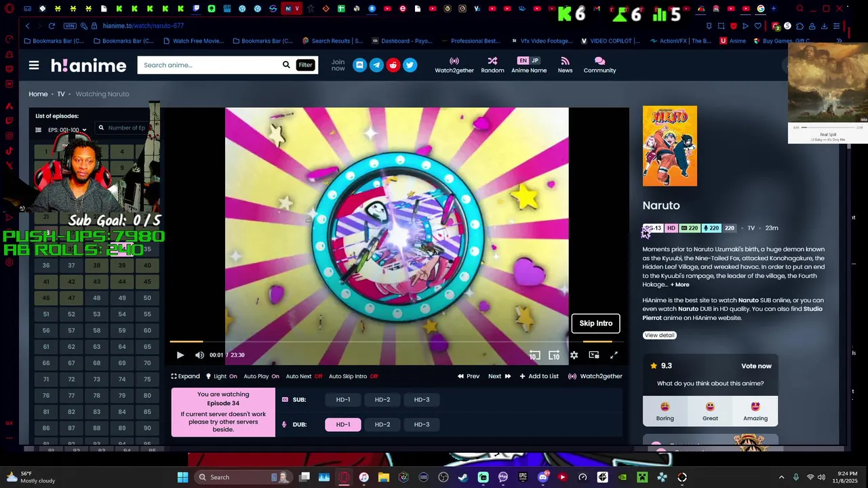The image size is (868, 488).
Task: Open the search Filter options
Action: pos(305,65)
